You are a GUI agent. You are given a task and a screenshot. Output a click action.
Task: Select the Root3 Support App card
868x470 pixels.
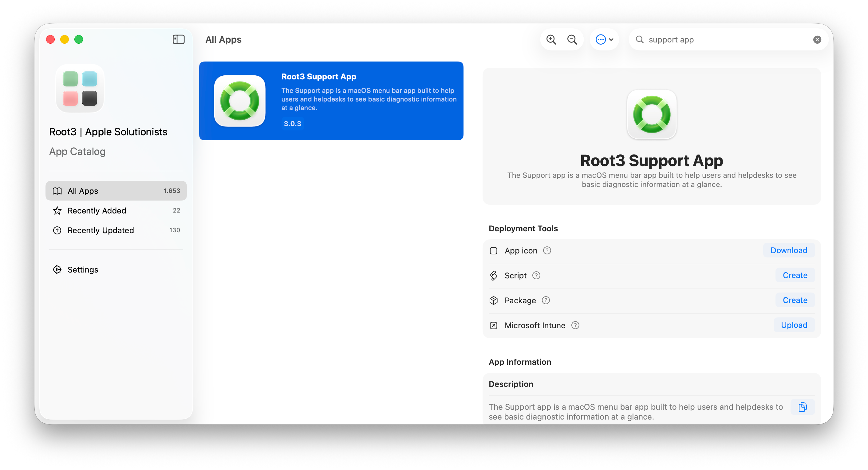coord(331,101)
